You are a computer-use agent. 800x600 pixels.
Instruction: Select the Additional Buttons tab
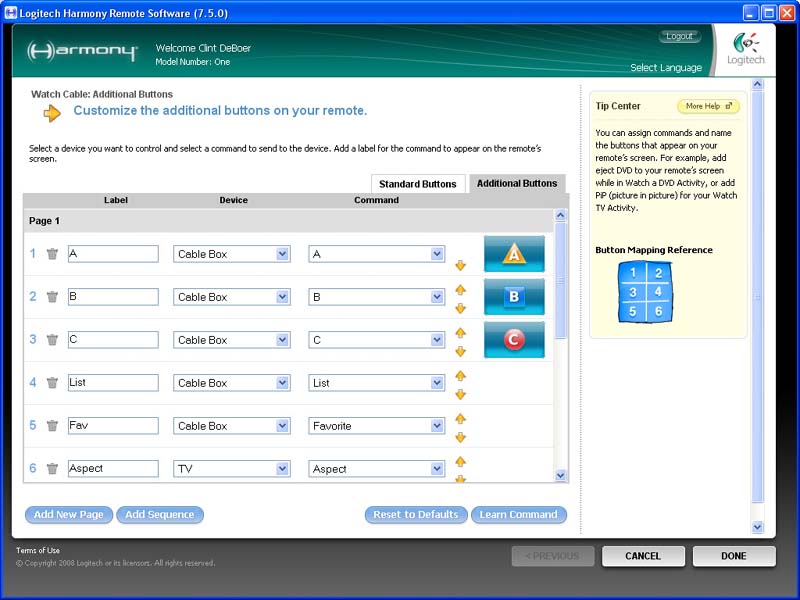click(516, 184)
